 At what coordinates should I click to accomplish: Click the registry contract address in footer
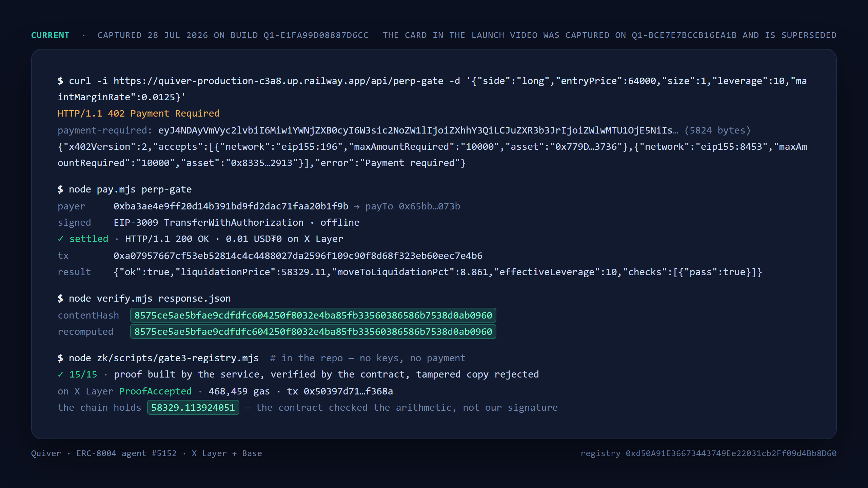tap(731, 453)
